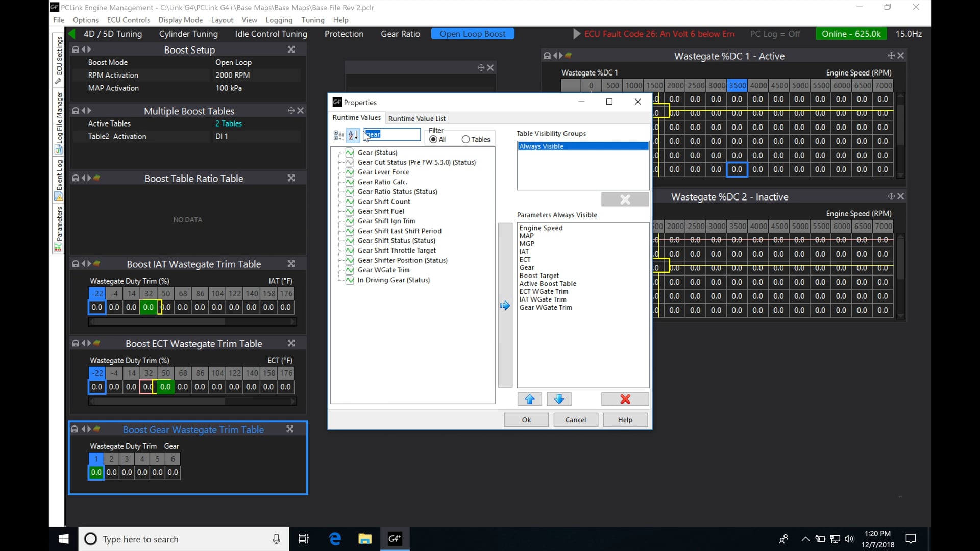This screenshot has width=980, height=551.
Task: Open the ECU Settings sidebar panel
Action: pyautogui.click(x=58, y=59)
